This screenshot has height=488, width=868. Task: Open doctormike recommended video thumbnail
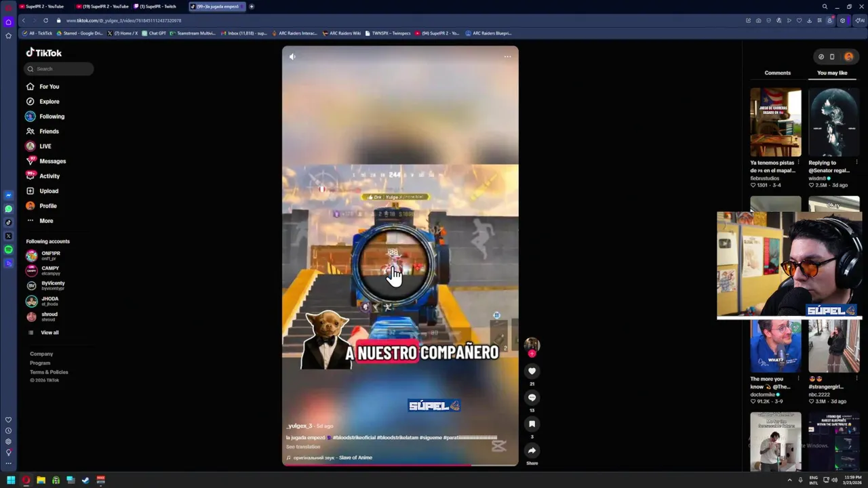(775, 346)
